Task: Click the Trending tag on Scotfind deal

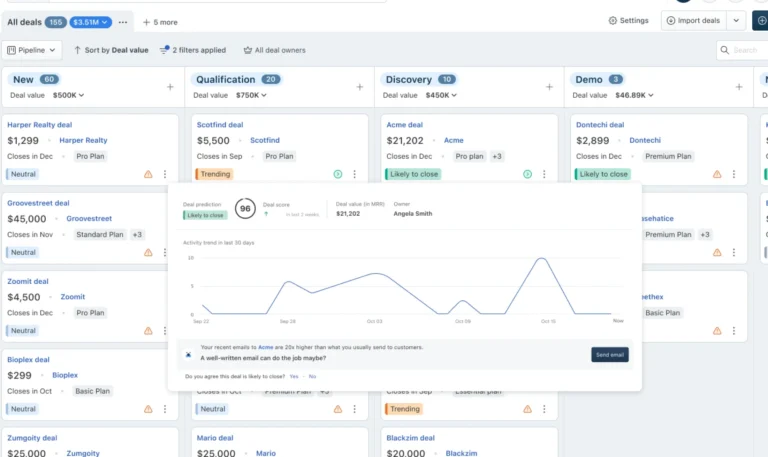Action: point(214,174)
